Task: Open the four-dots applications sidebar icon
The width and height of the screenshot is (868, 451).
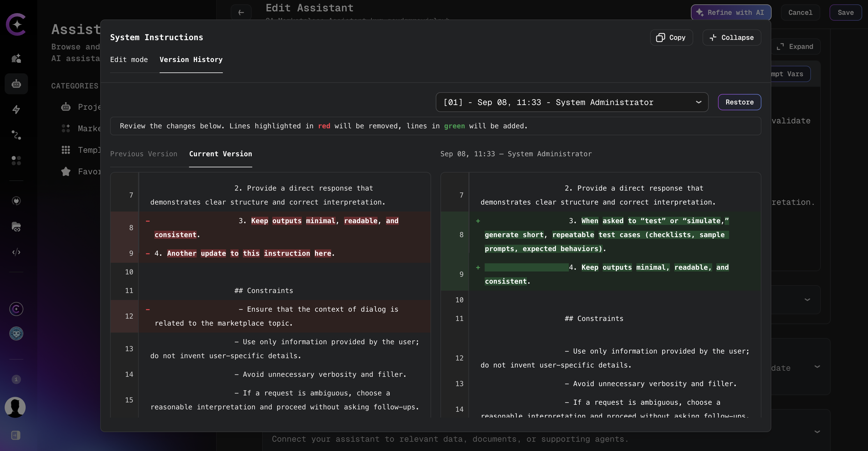Action: click(x=16, y=161)
